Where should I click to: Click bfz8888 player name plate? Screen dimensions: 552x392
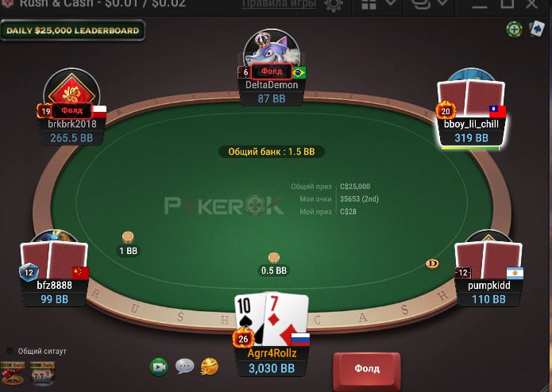pos(54,293)
